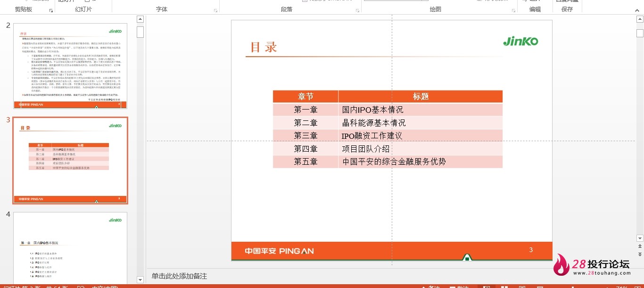Select slide 3 目录 thumbnail in the panel
The width and height of the screenshot is (644, 288).
point(70,161)
